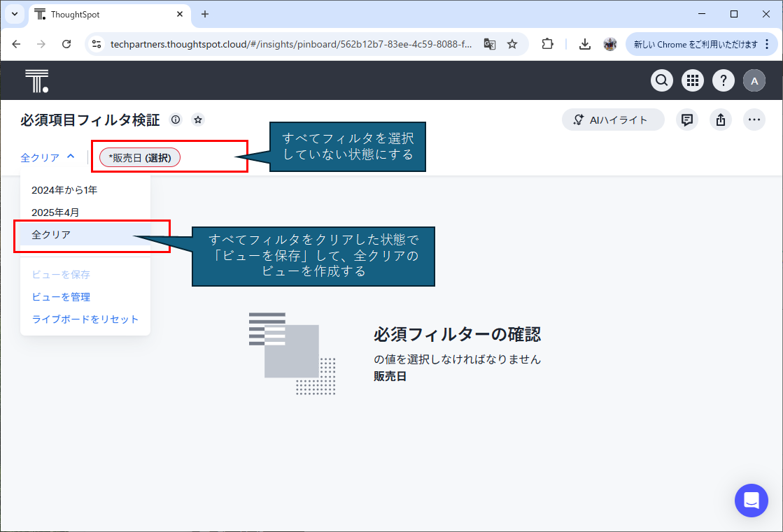Click the liveboard info icon

tap(176, 120)
